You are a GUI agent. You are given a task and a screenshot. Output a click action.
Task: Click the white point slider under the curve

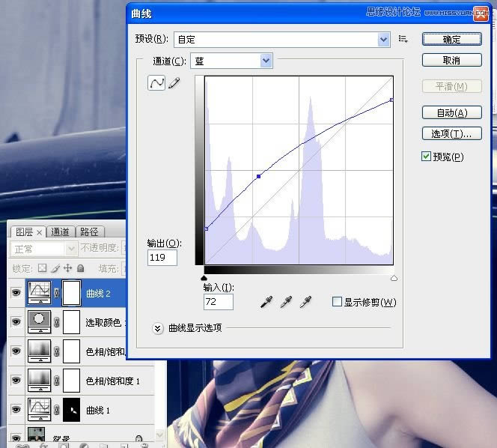click(394, 278)
